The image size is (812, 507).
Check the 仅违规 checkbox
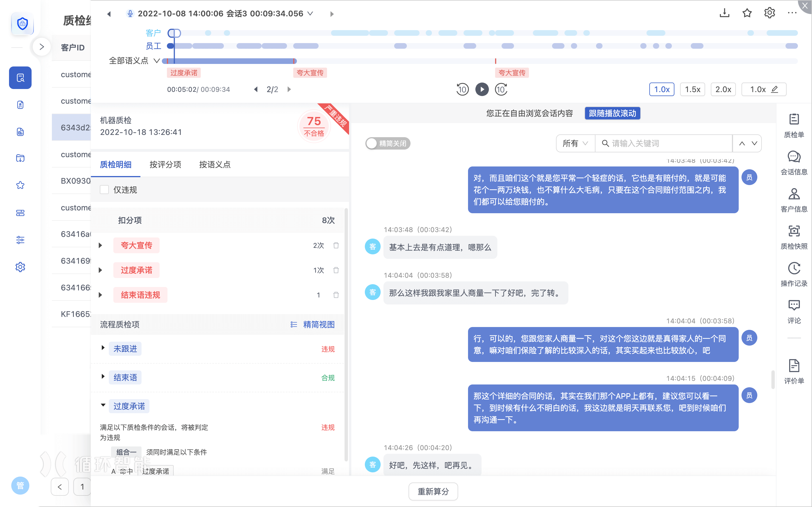(x=104, y=190)
